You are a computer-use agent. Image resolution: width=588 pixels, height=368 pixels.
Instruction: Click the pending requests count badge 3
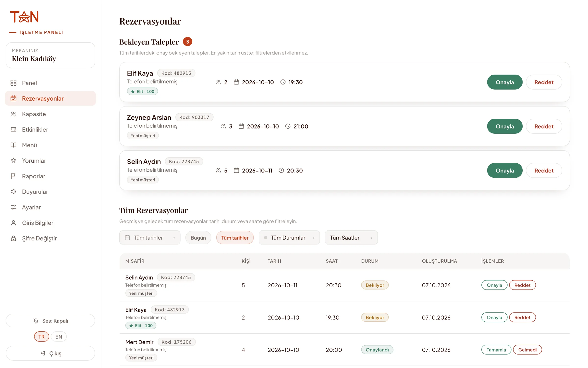(187, 42)
